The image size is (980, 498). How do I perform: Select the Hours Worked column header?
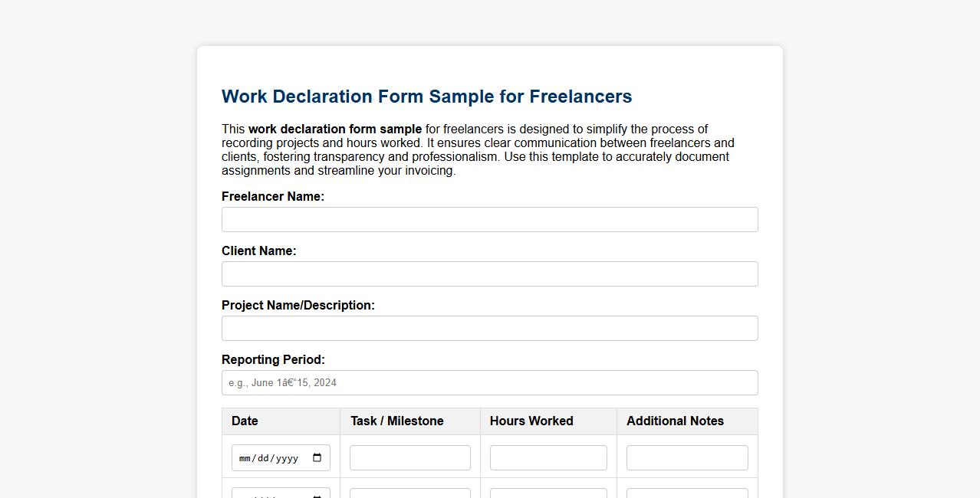(x=531, y=421)
